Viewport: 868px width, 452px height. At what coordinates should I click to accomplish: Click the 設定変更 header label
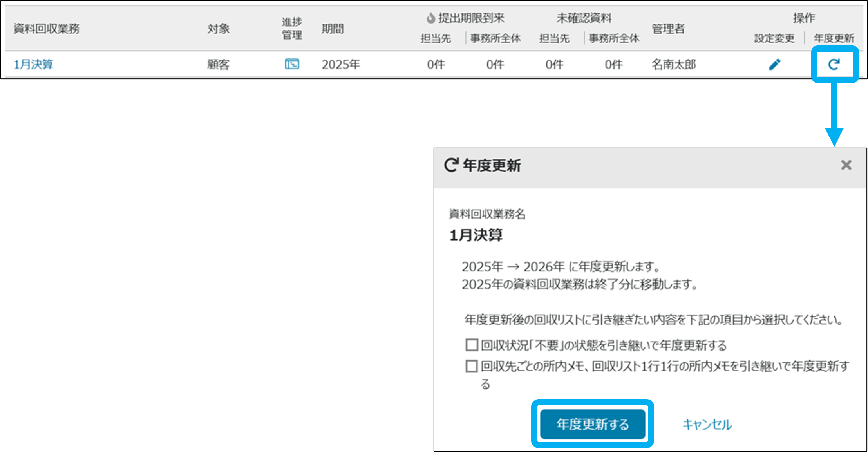click(x=774, y=38)
